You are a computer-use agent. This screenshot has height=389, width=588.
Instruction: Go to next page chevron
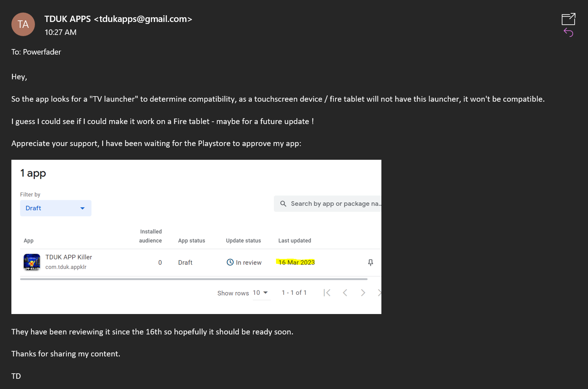coord(363,293)
